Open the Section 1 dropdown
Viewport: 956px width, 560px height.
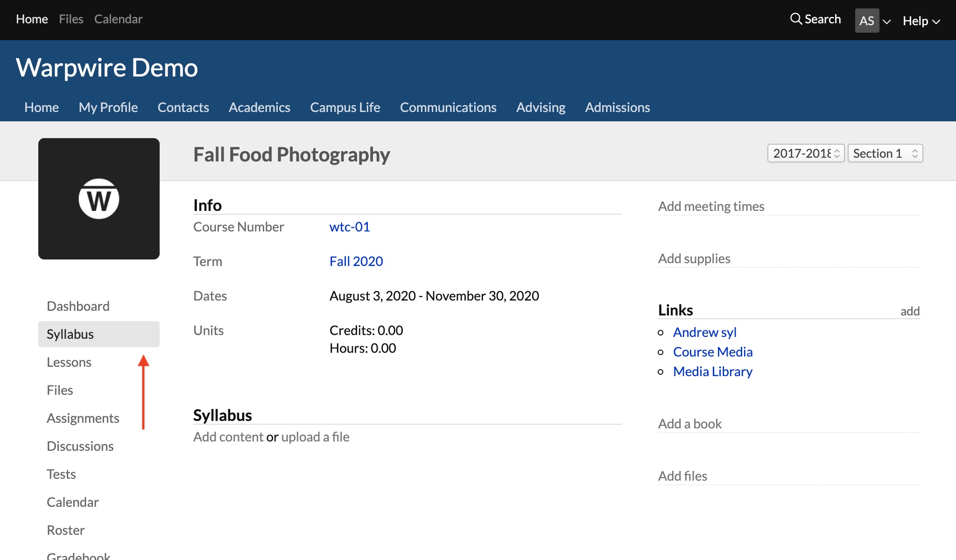click(885, 153)
